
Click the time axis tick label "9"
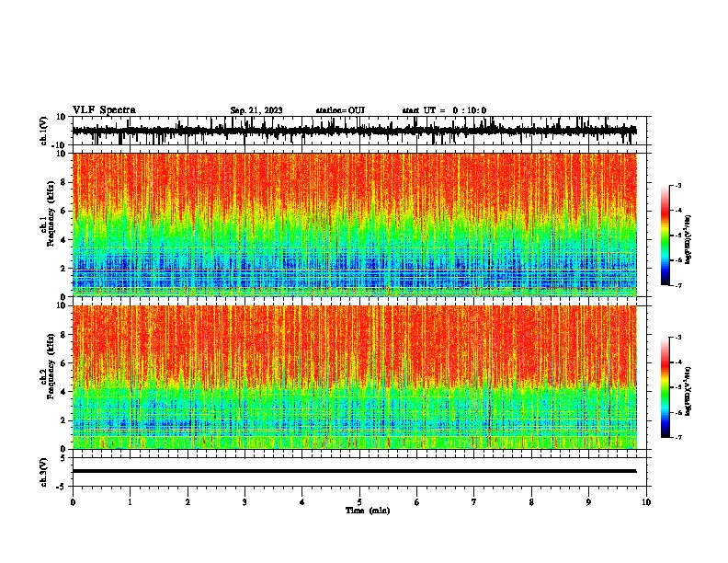point(588,502)
